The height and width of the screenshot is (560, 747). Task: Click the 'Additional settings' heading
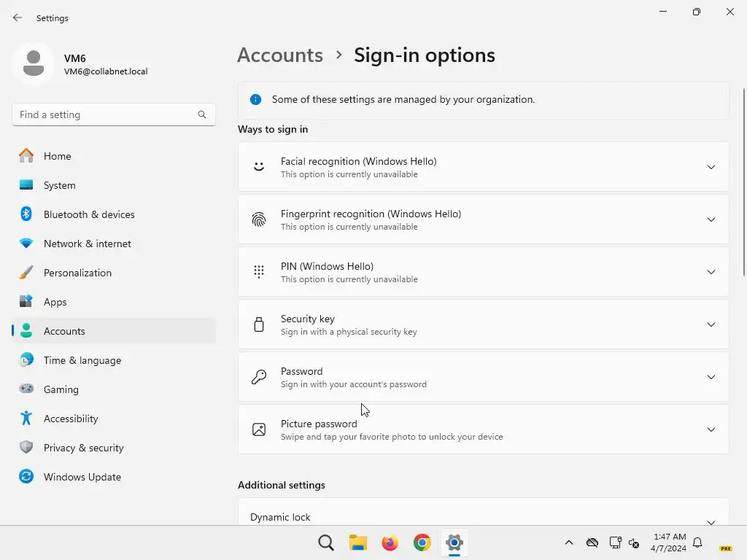pos(282,485)
